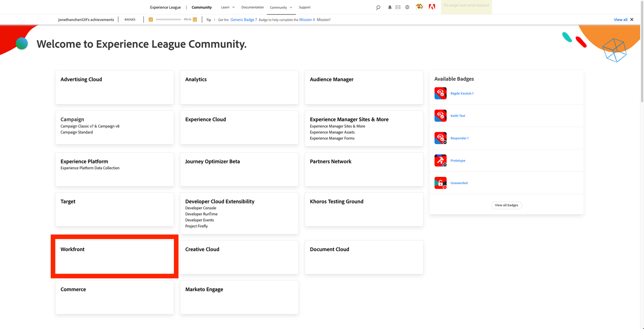Check messages using the envelope icon
The height and width of the screenshot is (329, 644).
coord(398,7)
